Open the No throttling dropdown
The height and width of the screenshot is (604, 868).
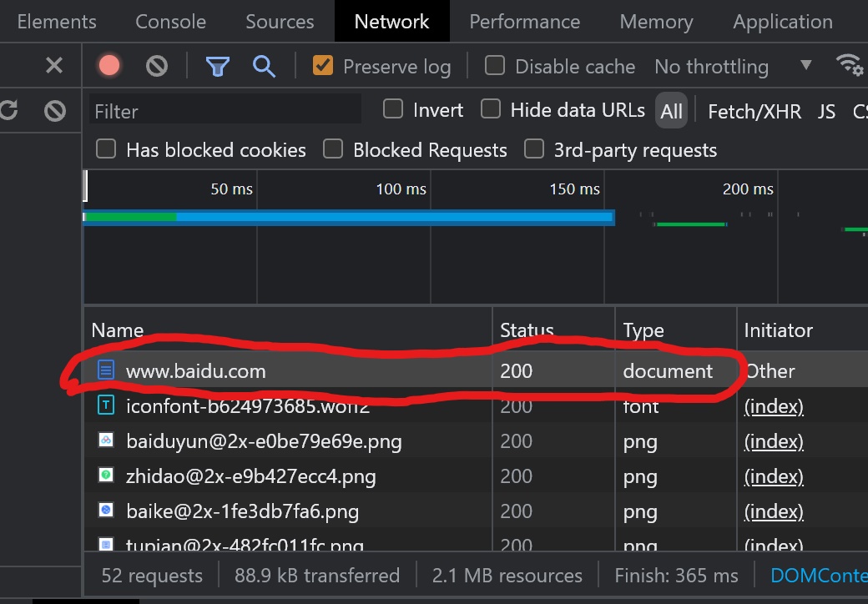coord(733,67)
